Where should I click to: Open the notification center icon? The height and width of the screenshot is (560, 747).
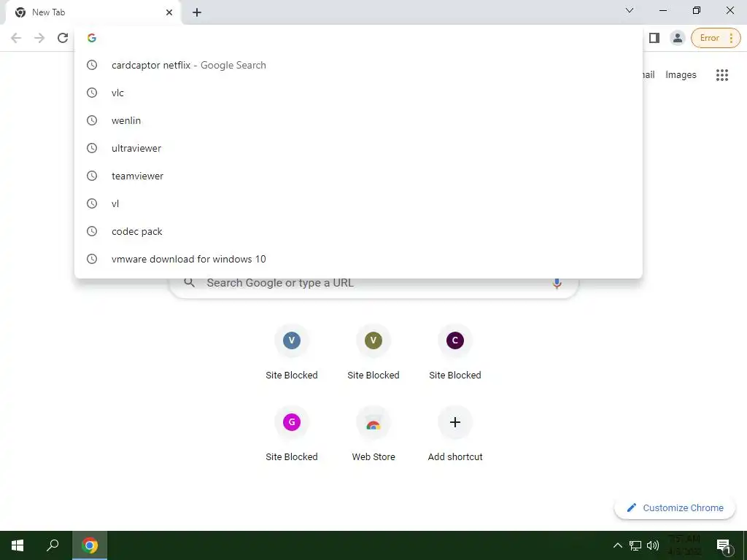pyautogui.click(x=724, y=545)
